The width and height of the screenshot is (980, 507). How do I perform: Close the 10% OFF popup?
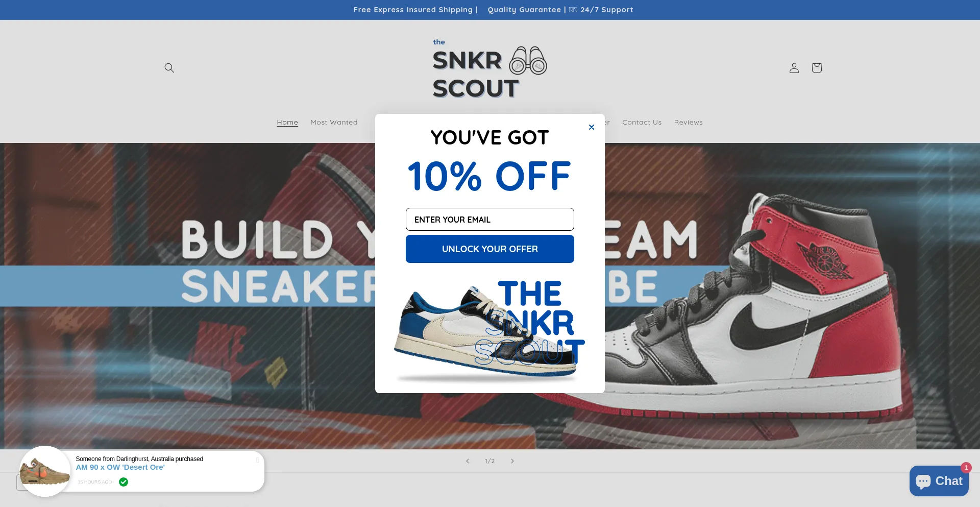click(592, 127)
